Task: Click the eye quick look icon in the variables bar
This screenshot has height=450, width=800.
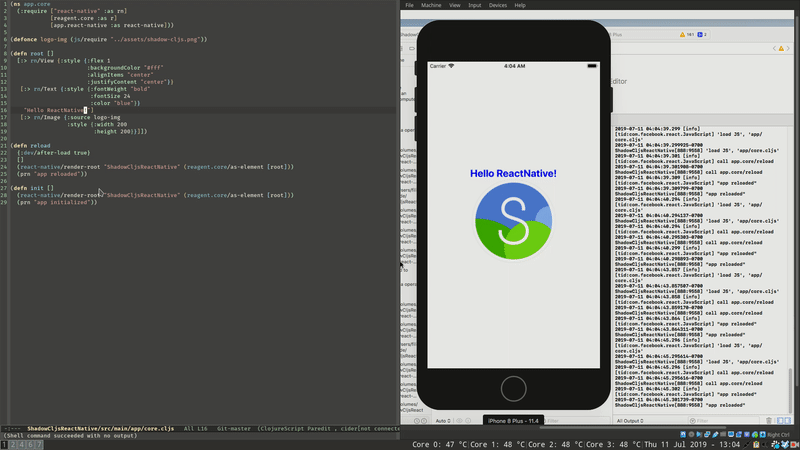Action: click(x=459, y=421)
